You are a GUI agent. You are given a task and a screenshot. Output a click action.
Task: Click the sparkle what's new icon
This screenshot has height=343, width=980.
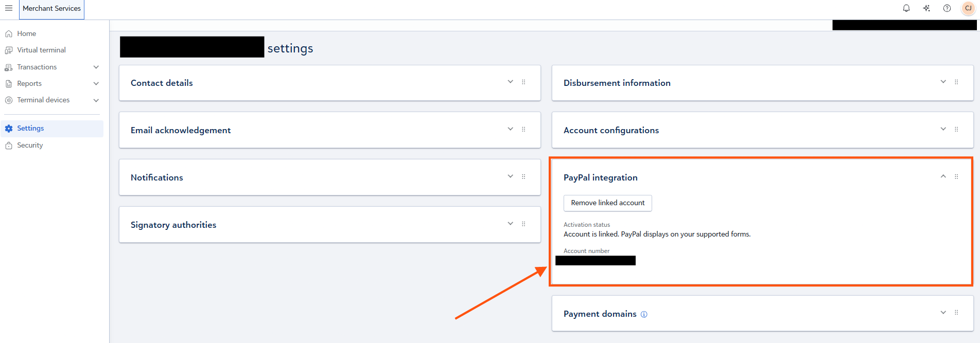[x=926, y=8]
